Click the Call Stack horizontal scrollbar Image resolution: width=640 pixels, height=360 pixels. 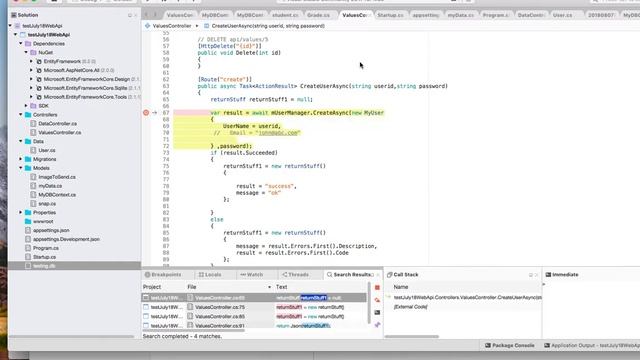pos(412,337)
